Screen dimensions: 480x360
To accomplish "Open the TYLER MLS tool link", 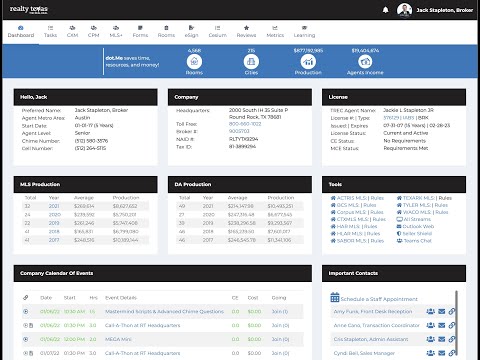I will point(413,205).
